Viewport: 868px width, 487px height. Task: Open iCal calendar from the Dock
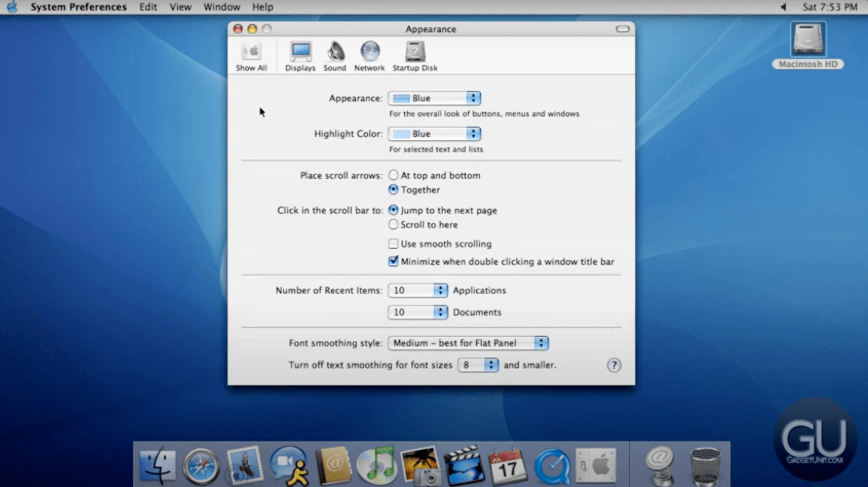[x=508, y=466]
